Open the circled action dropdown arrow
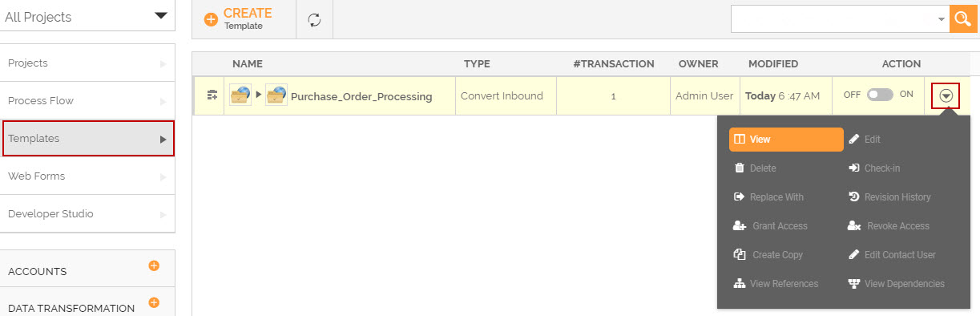 click(x=946, y=95)
